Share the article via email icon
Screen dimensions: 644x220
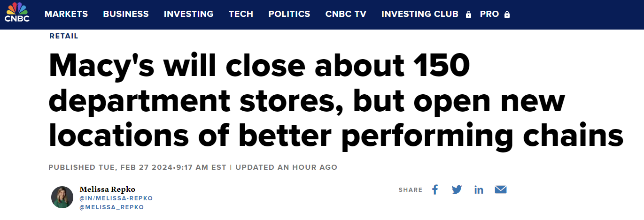point(501,190)
